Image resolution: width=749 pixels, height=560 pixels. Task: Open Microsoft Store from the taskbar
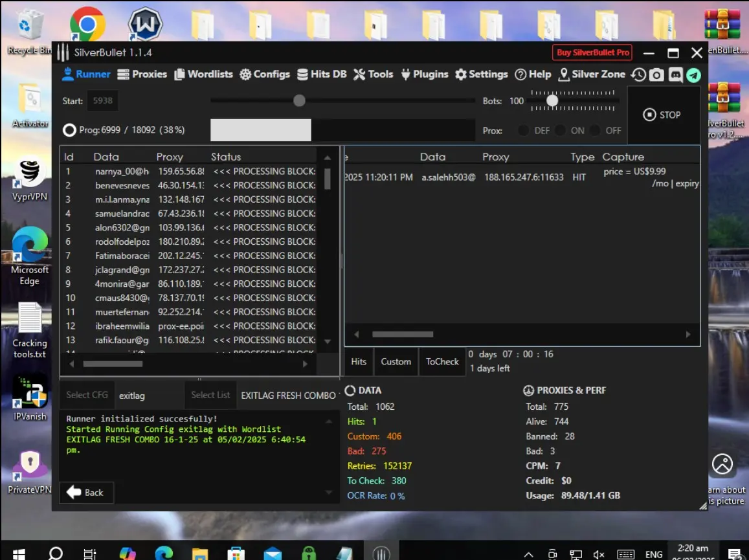click(236, 554)
